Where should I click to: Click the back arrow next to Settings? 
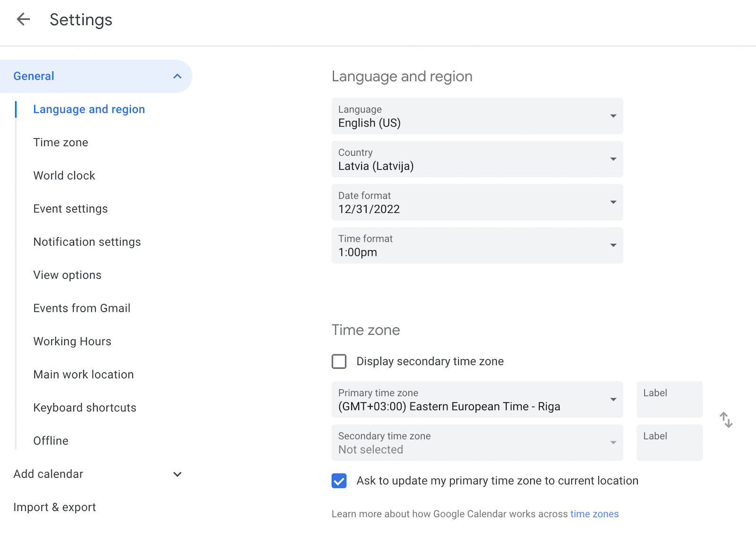(23, 19)
